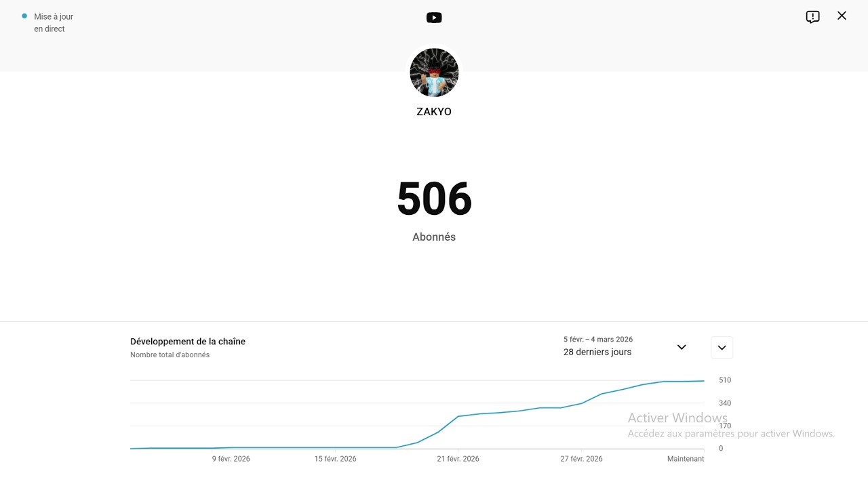Click the Nombre total d'abonnés subtitle
Viewport: 868px width, 488px height.
click(x=170, y=355)
